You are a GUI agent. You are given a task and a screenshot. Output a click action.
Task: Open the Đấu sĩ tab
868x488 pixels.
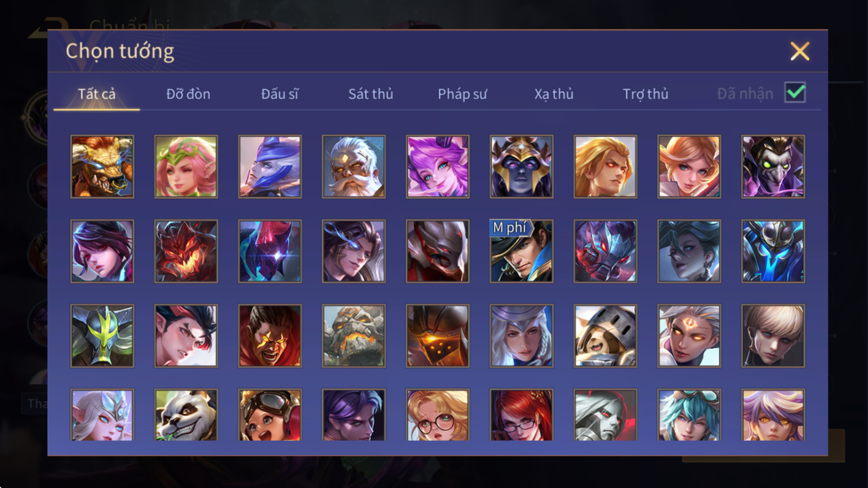(x=280, y=94)
